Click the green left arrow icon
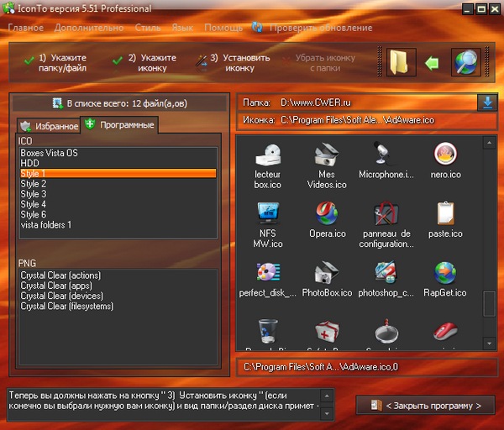The width and height of the screenshot is (504, 430). point(432,63)
